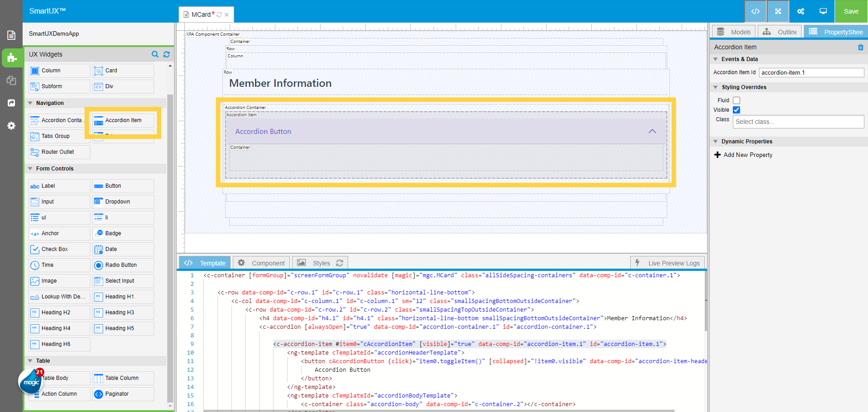The height and width of the screenshot is (412, 868).
Task: Refresh the UX Widgets list
Action: 166,54
